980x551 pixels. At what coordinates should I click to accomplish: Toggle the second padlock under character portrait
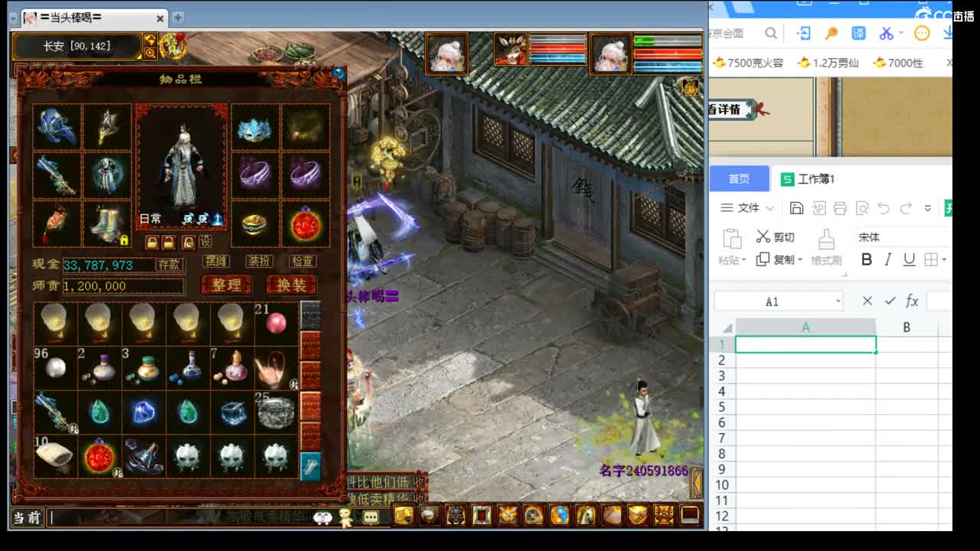(x=168, y=243)
